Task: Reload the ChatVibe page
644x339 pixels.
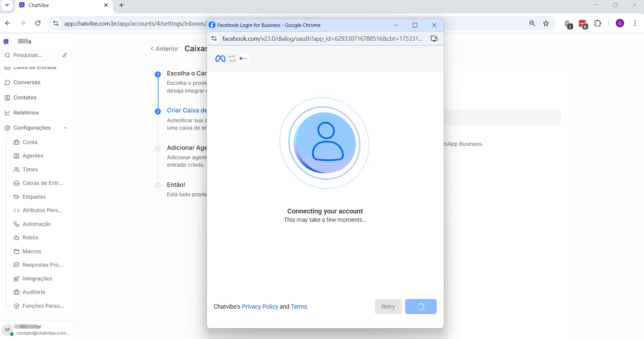Action: 38,23
